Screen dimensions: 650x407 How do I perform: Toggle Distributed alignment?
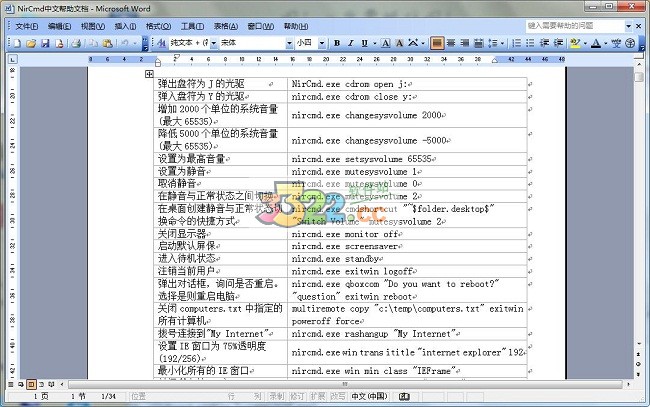(478, 43)
